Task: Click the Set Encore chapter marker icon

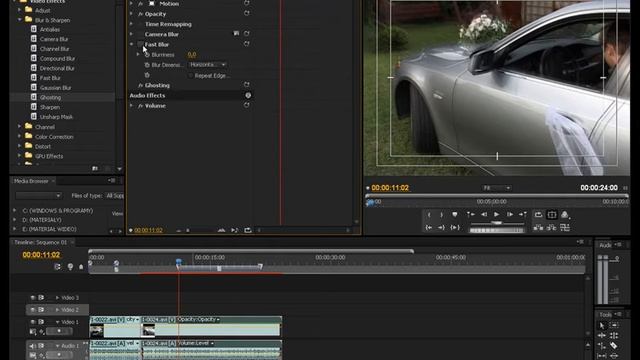Action: coord(70,267)
